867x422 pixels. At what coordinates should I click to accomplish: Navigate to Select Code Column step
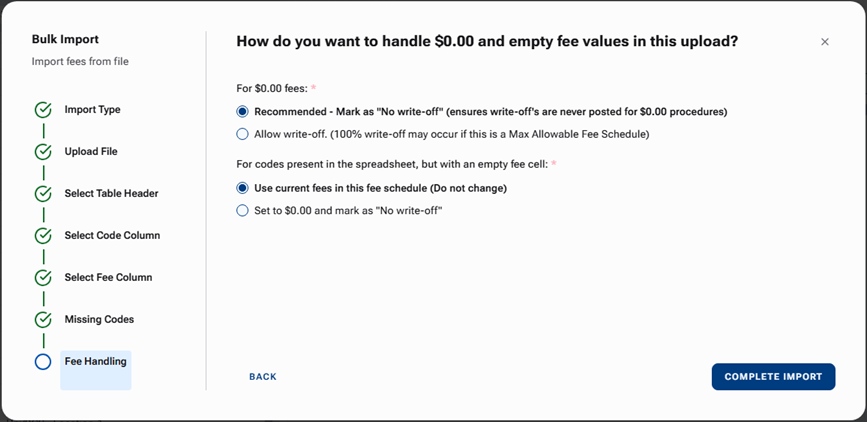(112, 236)
